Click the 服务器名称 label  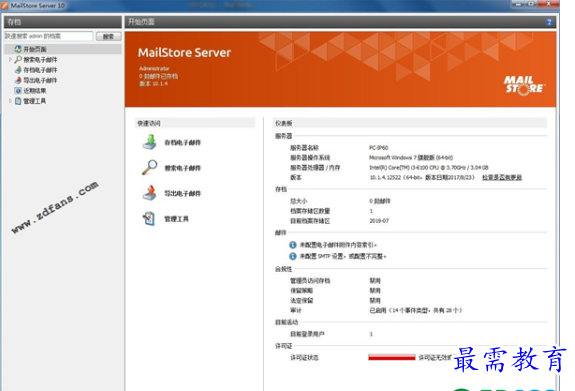[304, 147]
